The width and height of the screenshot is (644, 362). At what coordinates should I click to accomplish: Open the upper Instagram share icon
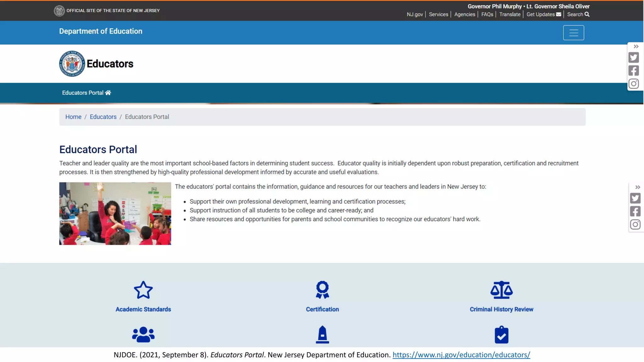click(634, 84)
